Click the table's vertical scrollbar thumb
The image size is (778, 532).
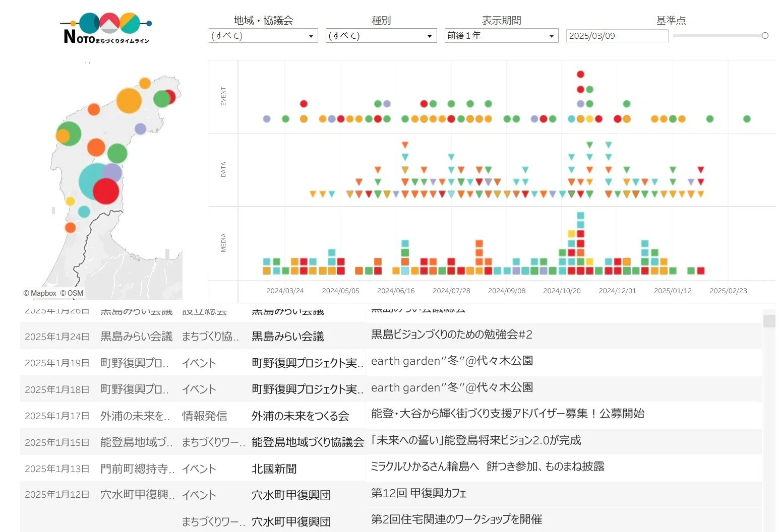click(x=769, y=321)
